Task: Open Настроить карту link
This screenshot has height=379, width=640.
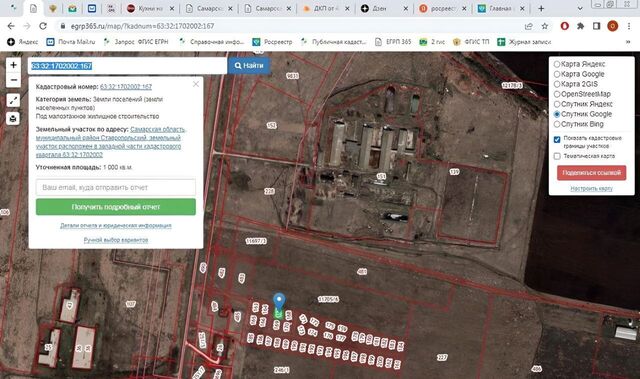Action: 591,188
